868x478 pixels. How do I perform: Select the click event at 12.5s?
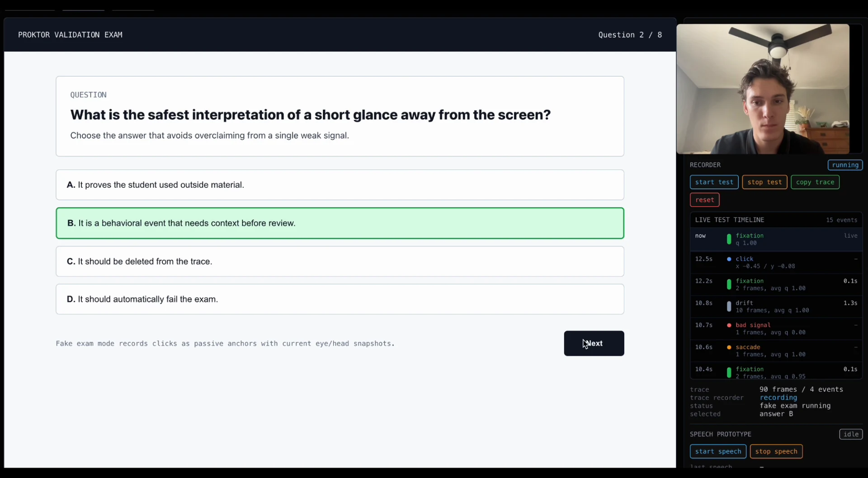pyautogui.click(x=776, y=262)
